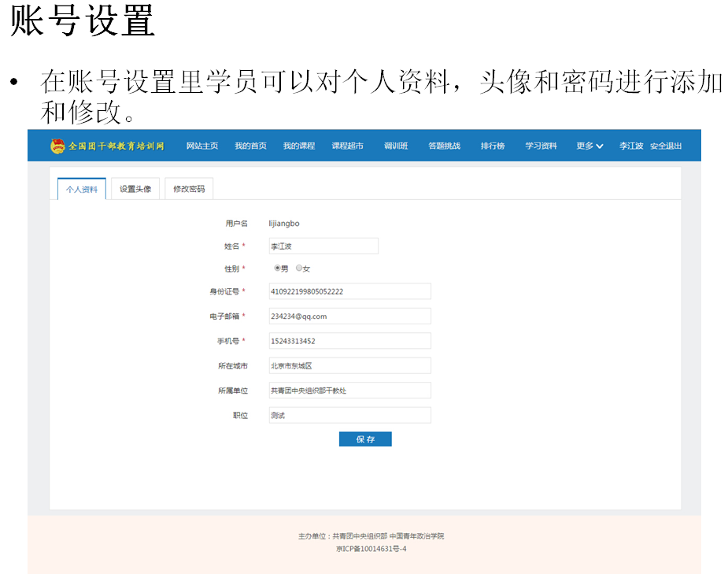Select the 个人资料 tab
728x574 pixels.
click(x=82, y=189)
